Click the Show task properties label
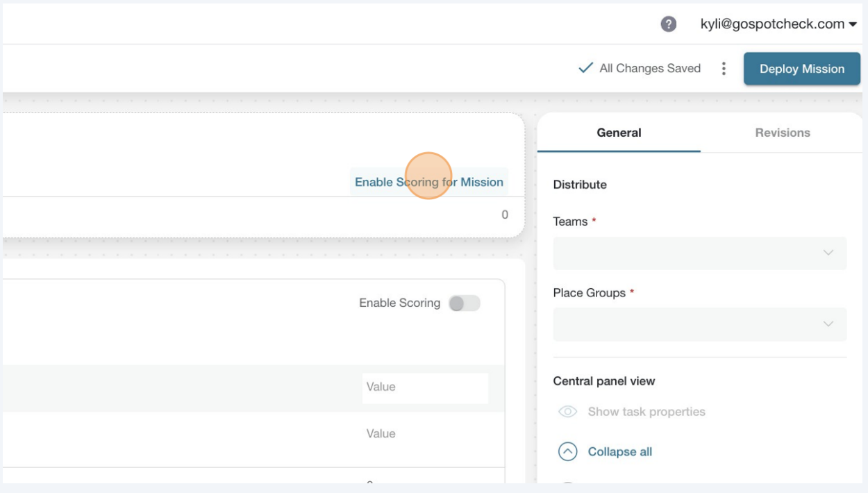 pyautogui.click(x=646, y=412)
